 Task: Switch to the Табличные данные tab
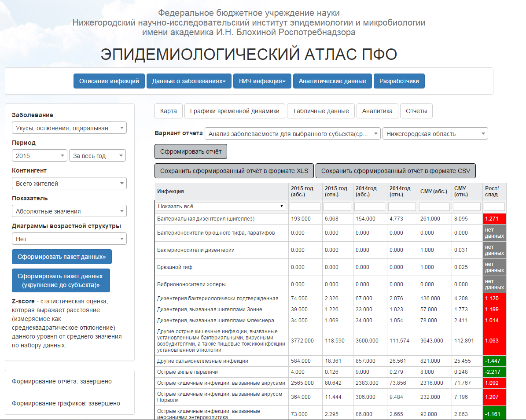pyautogui.click(x=320, y=111)
